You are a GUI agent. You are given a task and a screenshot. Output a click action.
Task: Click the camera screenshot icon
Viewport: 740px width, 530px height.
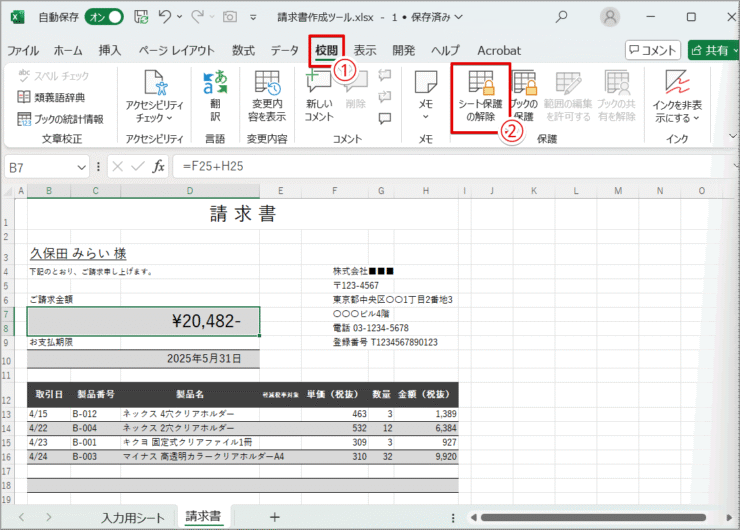tap(230, 17)
